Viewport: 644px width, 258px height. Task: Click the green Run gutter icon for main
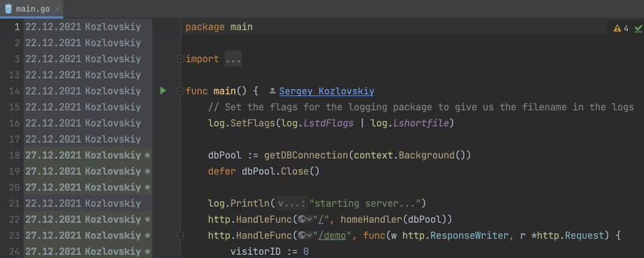click(x=162, y=91)
